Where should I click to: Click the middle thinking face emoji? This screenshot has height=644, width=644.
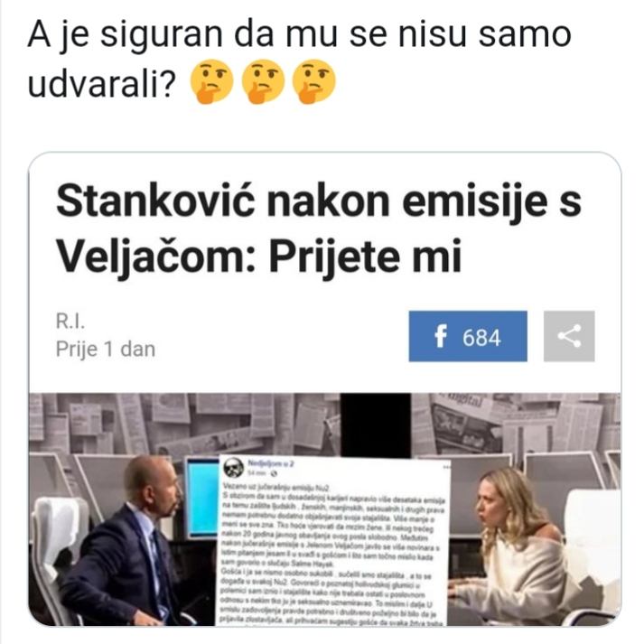[263, 81]
